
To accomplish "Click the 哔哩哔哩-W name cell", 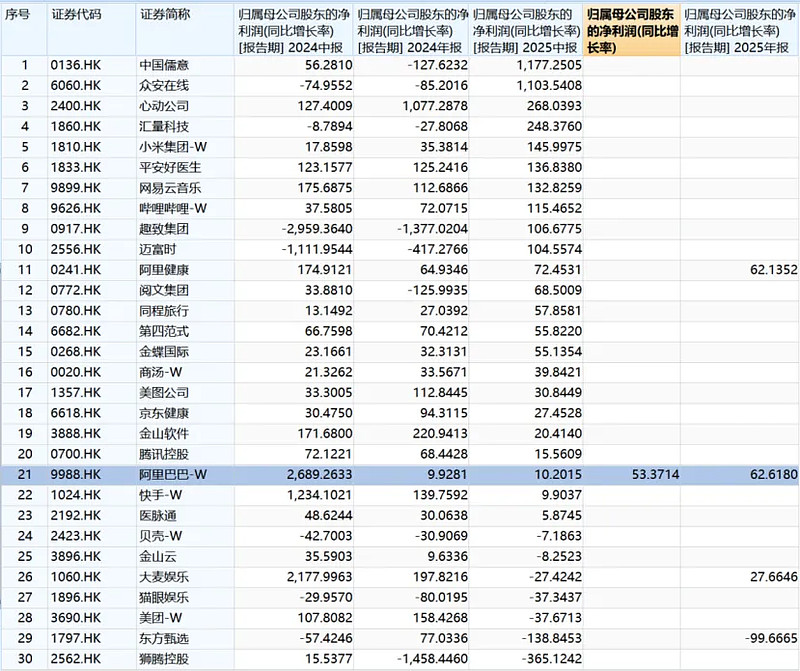I will coord(174,208).
